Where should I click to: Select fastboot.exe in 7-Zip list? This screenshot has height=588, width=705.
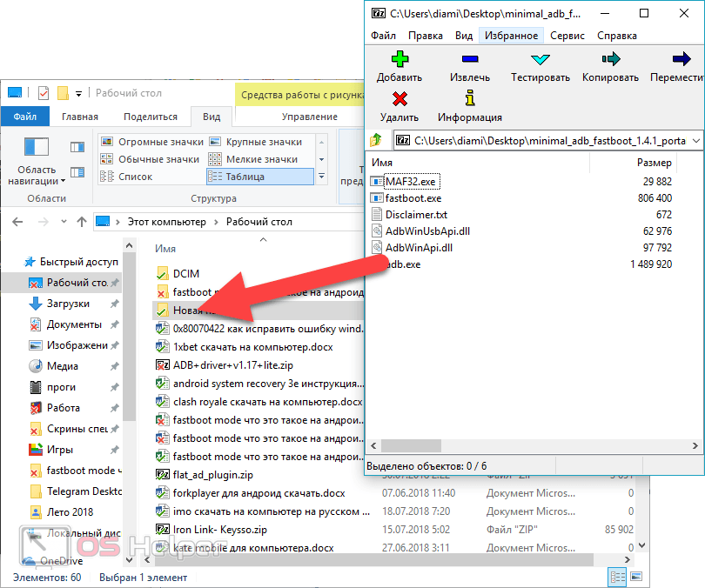click(x=413, y=198)
